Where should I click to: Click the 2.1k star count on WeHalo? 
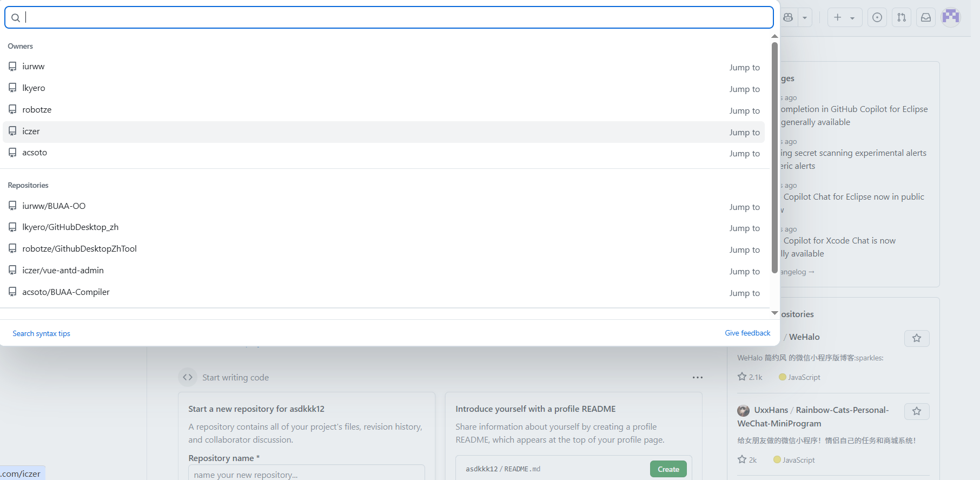(750, 377)
